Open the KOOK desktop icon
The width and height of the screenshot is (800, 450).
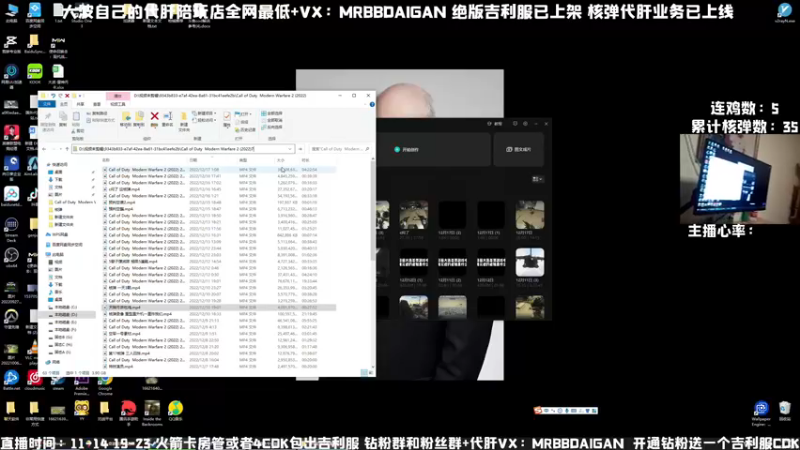click(x=35, y=73)
